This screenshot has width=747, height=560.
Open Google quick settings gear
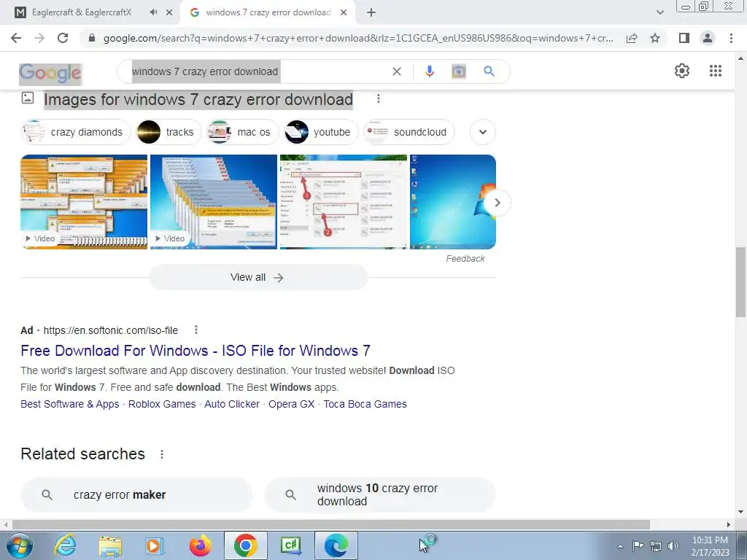[x=682, y=71]
